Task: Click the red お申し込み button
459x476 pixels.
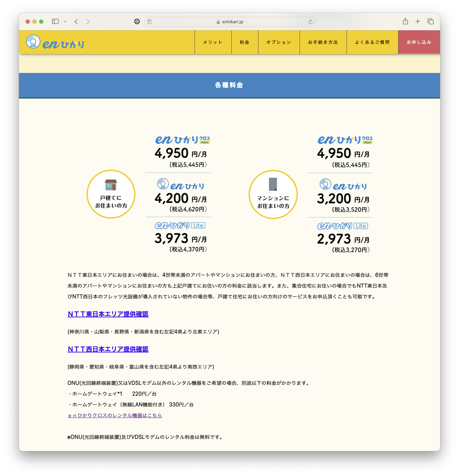Action: pos(419,42)
